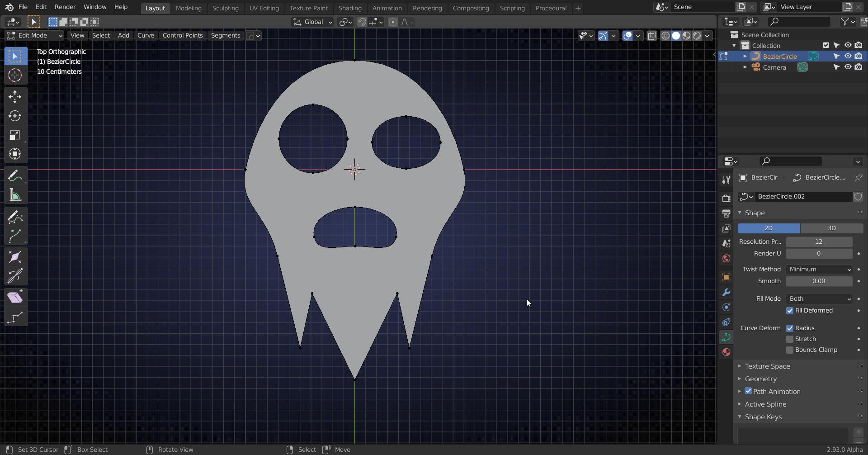Open the Control Points menu
Viewport: 868px width, 455px height.
tap(182, 35)
